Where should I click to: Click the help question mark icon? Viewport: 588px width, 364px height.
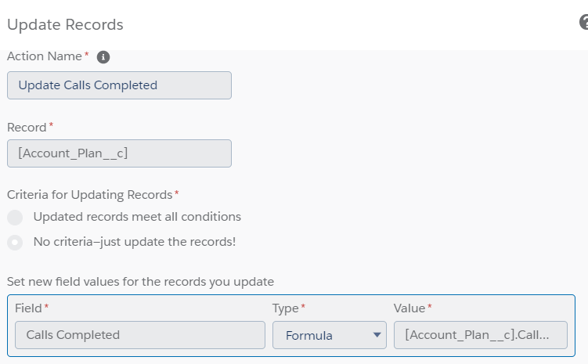pyautogui.click(x=583, y=23)
